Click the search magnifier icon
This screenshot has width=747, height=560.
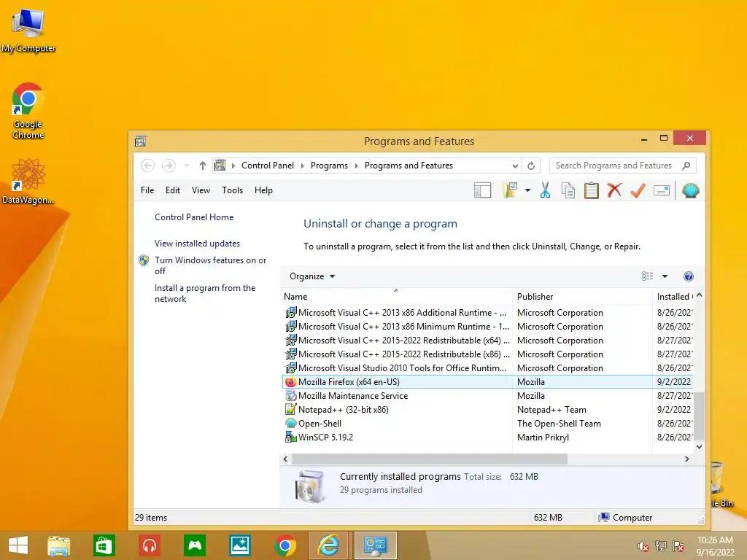686,166
